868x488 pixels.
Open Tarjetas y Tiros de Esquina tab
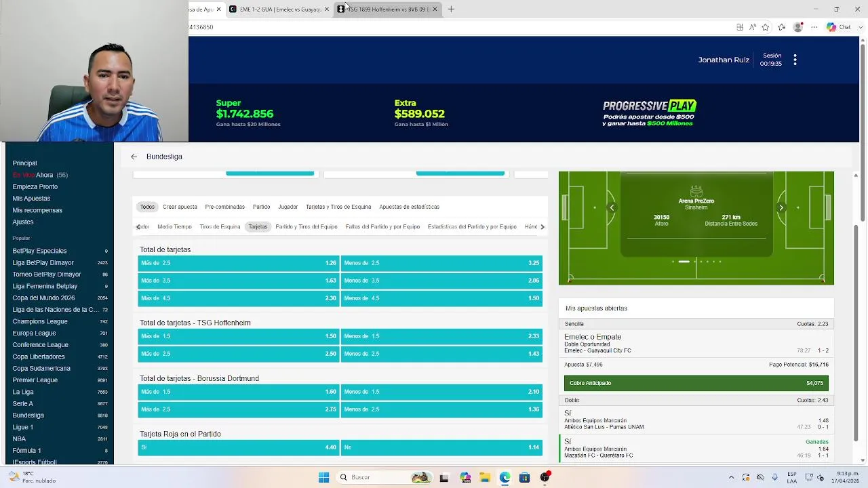click(338, 207)
